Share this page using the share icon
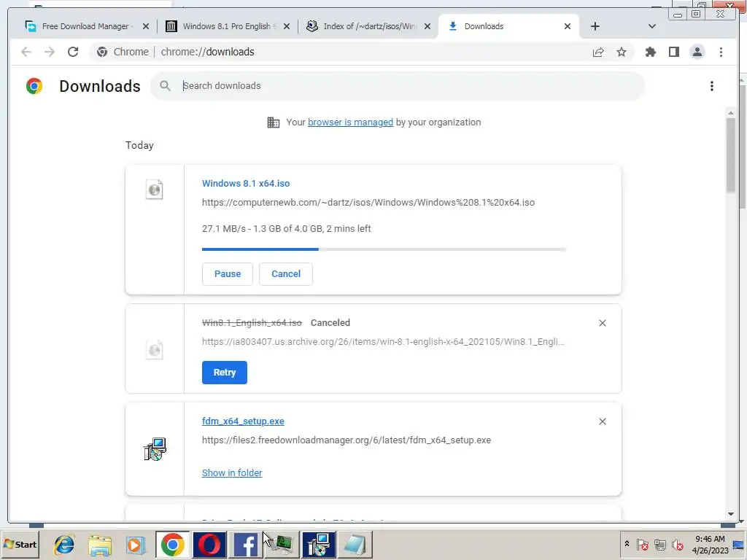The width and height of the screenshot is (747, 560). (598, 52)
